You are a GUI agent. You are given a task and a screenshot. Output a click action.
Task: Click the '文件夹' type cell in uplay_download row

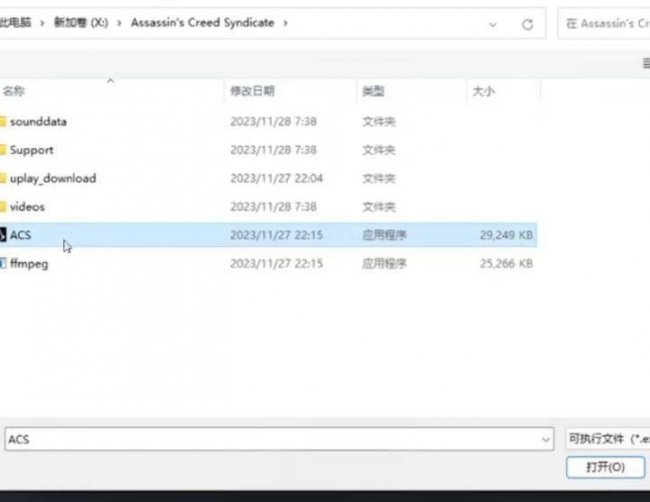coord(379,178)
